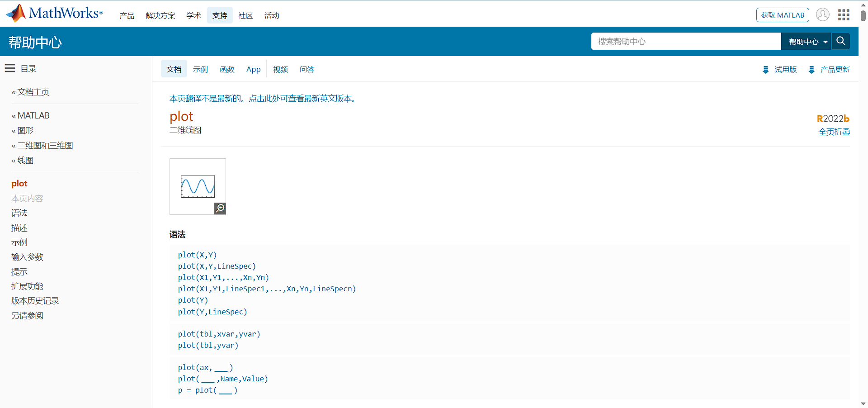Open the apps grid menu icon

(844, 15)
